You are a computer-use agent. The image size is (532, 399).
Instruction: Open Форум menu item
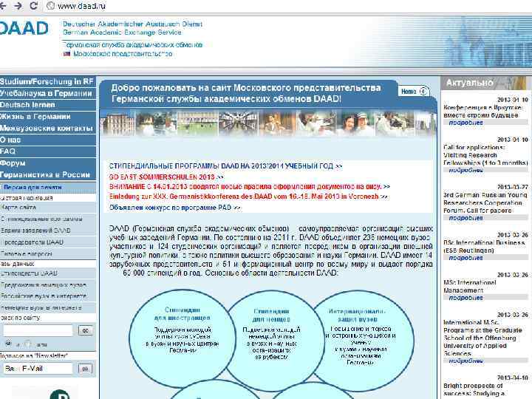47,163
